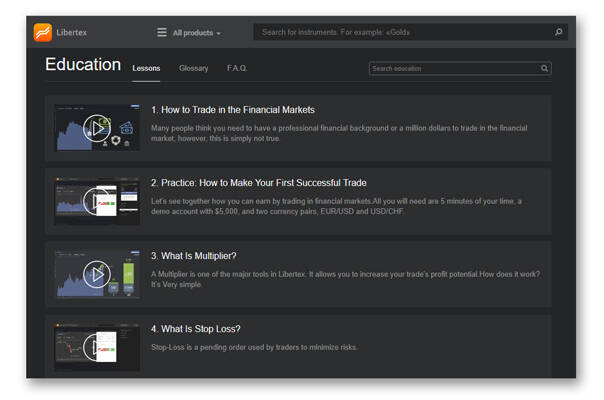Click the Libertex orange logo icon
The image size is (604, 400).
pyautogui.click(x=43, y=32)
